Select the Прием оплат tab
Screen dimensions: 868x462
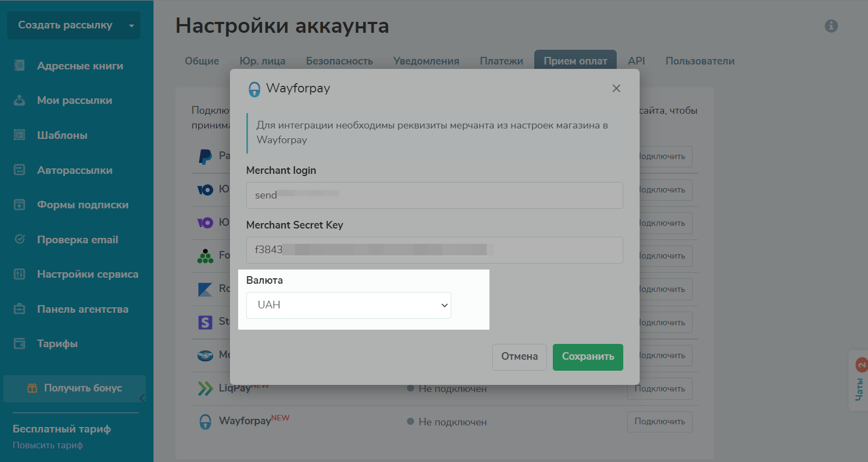pyautogui.click(x=575, y=60)
